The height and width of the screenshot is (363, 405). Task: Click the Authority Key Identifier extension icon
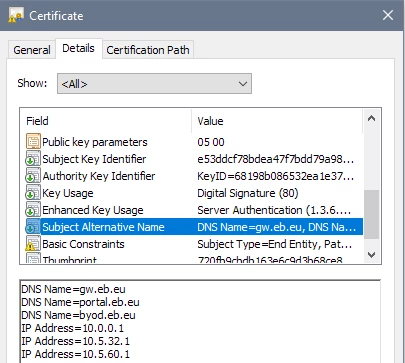(33, 176)
